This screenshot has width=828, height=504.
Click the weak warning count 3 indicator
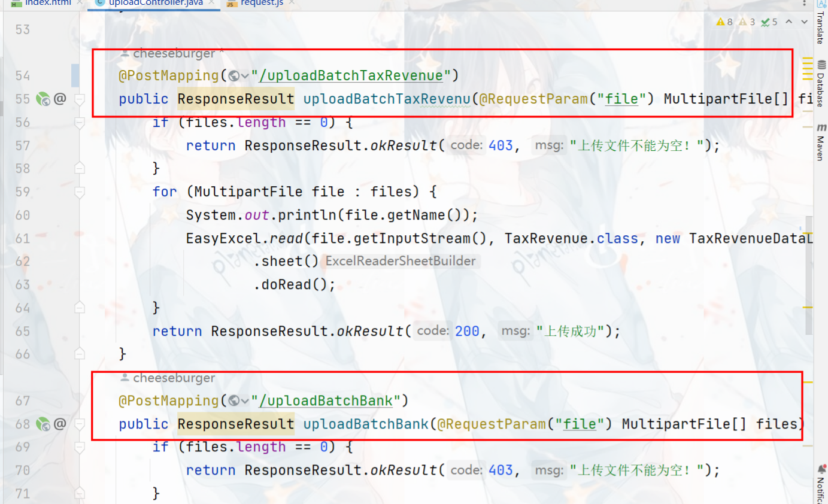pos(747,22)
